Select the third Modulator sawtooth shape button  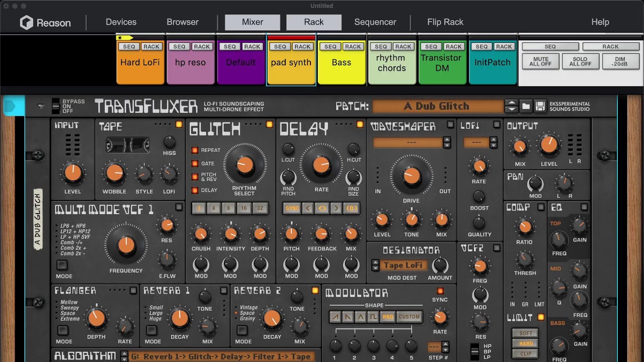360,317
